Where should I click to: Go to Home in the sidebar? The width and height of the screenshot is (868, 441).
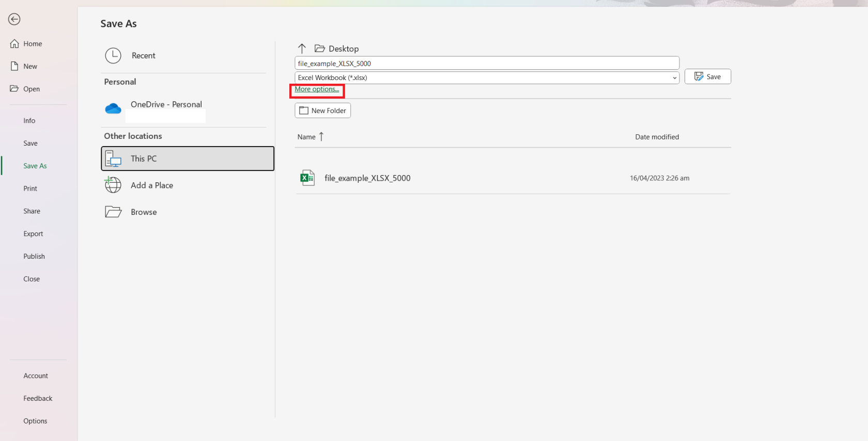tap(33, 44)
